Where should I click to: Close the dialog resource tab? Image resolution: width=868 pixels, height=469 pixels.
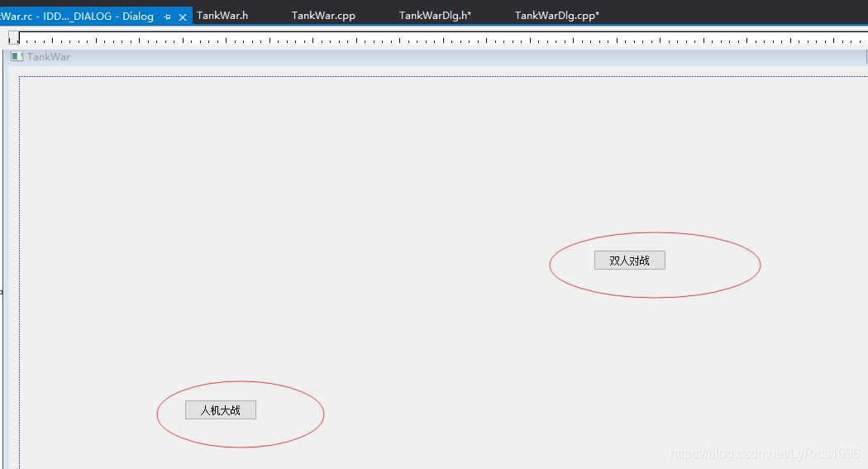click(183, 17)
